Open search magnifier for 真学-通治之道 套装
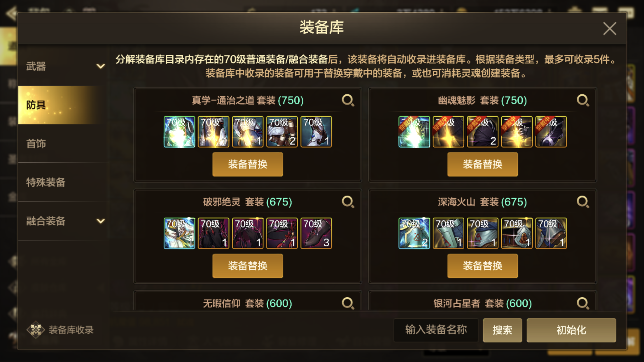The image size is (644, 362). coord(348,100)
